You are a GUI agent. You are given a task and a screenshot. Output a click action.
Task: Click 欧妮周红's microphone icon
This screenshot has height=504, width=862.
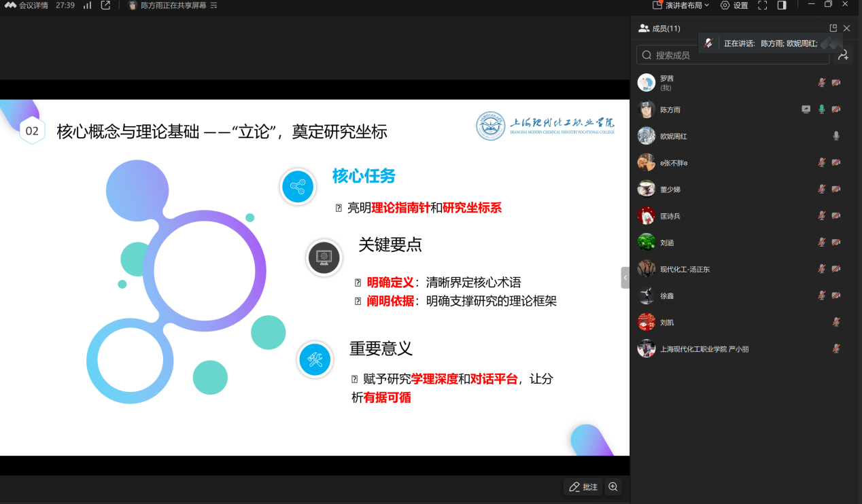pos(836,136)
